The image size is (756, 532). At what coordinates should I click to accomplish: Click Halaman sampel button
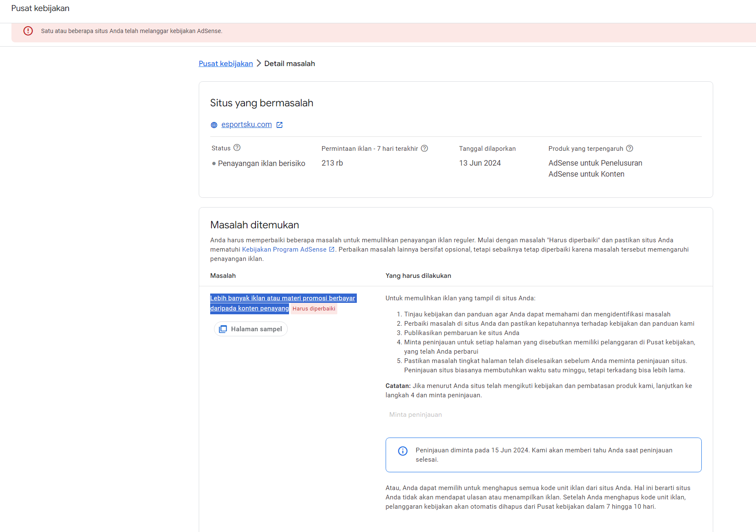pos(251,329)
